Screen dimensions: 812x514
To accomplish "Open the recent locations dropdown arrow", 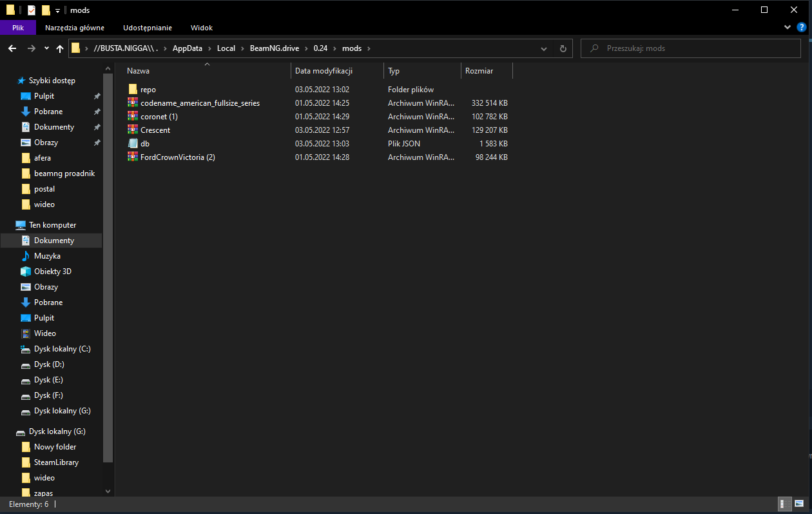I will click(x=46, y=48).
